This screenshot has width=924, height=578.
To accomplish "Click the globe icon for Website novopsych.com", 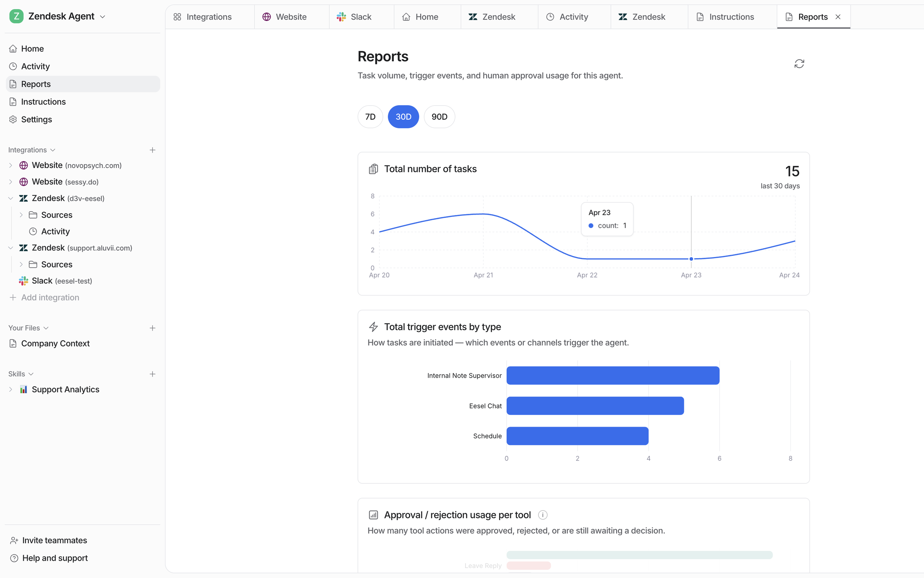I will click(x=23, y=165).
